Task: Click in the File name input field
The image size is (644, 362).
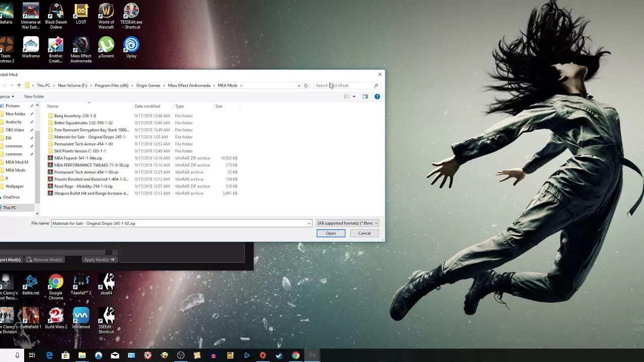Action: click(x=179, y=223)
